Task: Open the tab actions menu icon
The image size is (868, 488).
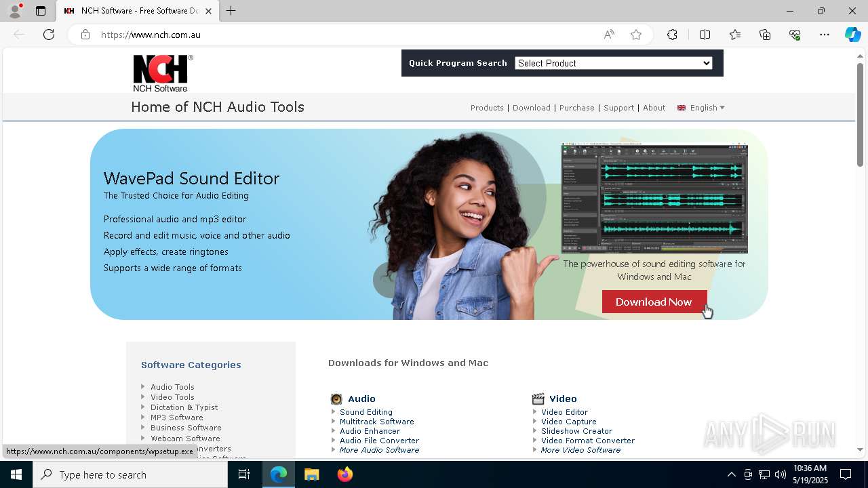Action: click(41, 11)
